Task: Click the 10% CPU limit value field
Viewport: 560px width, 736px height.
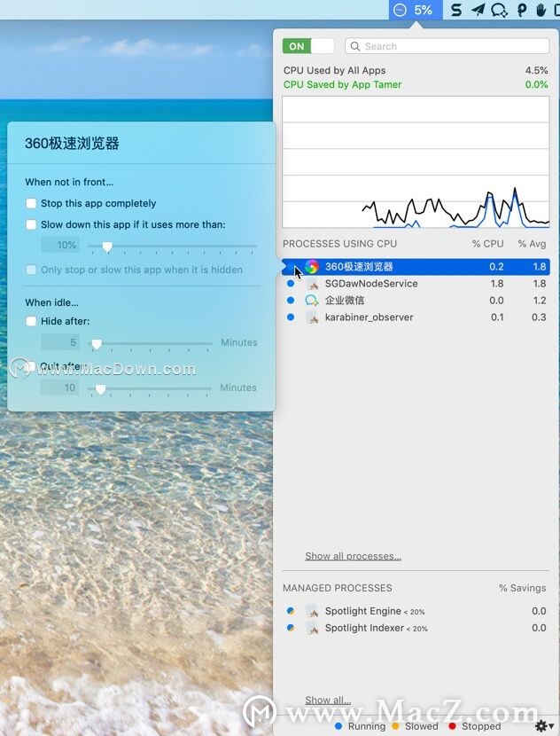Action: 60,245
